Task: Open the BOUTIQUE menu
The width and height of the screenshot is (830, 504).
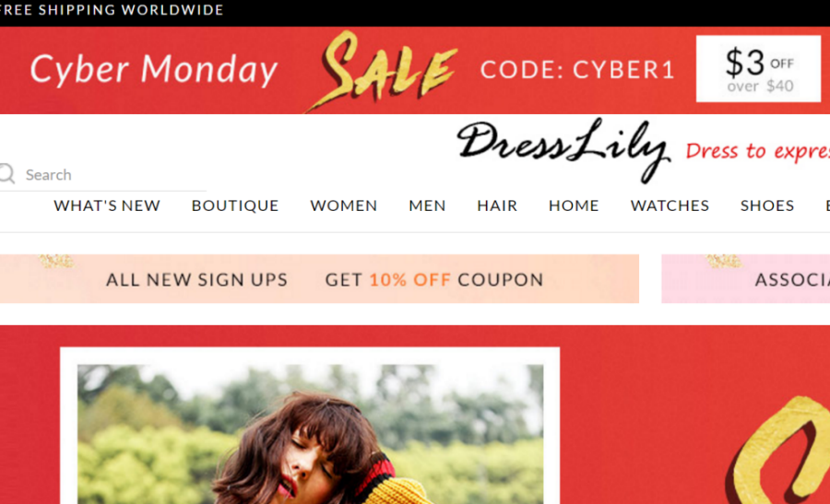Action: pos(235,205)
